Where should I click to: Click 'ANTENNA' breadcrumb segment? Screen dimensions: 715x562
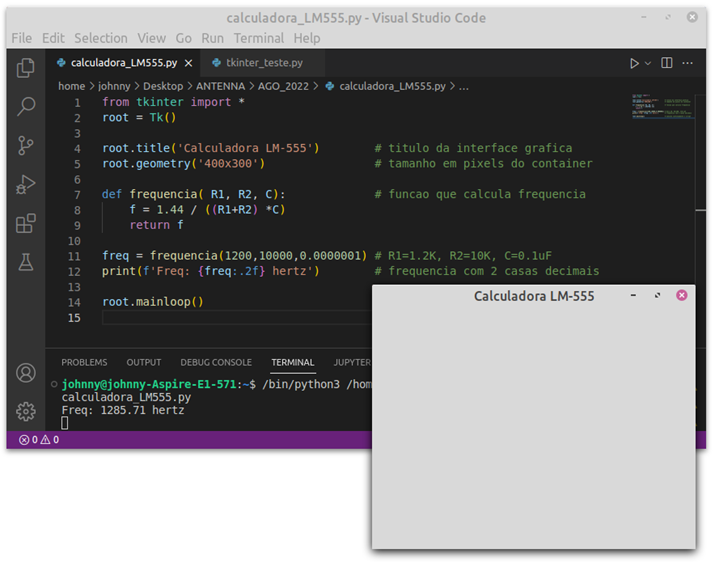220,86
